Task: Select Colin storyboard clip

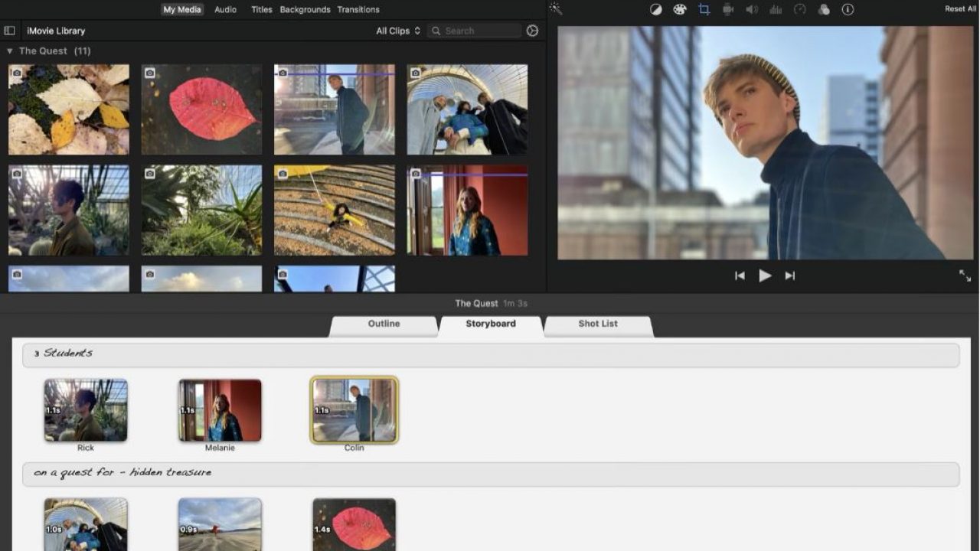Action: click(x=354, y=409)
